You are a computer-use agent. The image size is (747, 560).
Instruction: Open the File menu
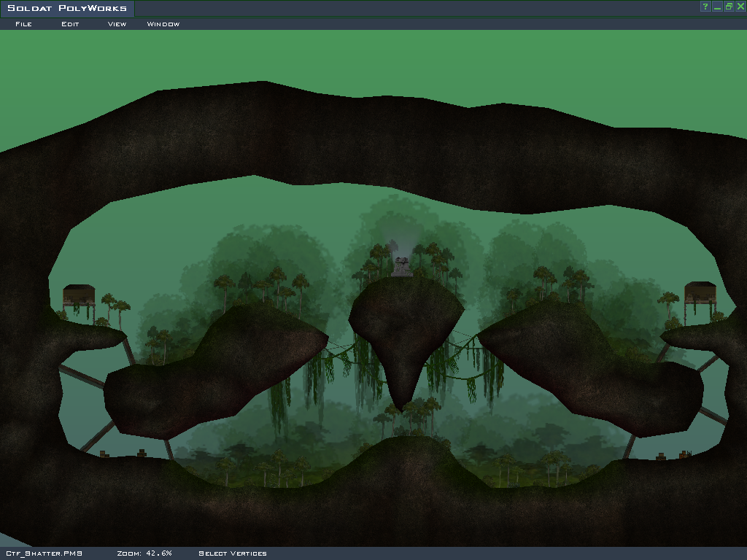tap(23, 24)
